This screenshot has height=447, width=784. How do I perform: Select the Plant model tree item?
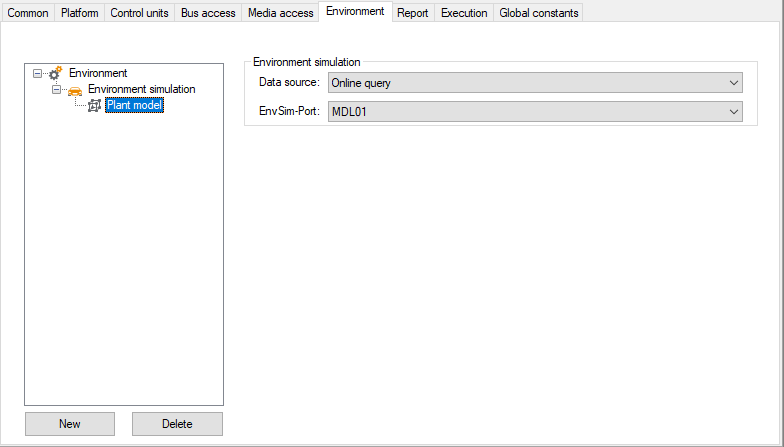tap(134, 105)
